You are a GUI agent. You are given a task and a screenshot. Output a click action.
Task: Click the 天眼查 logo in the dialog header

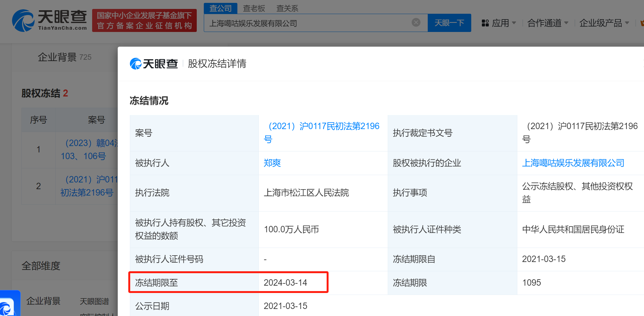pos(154,64)
